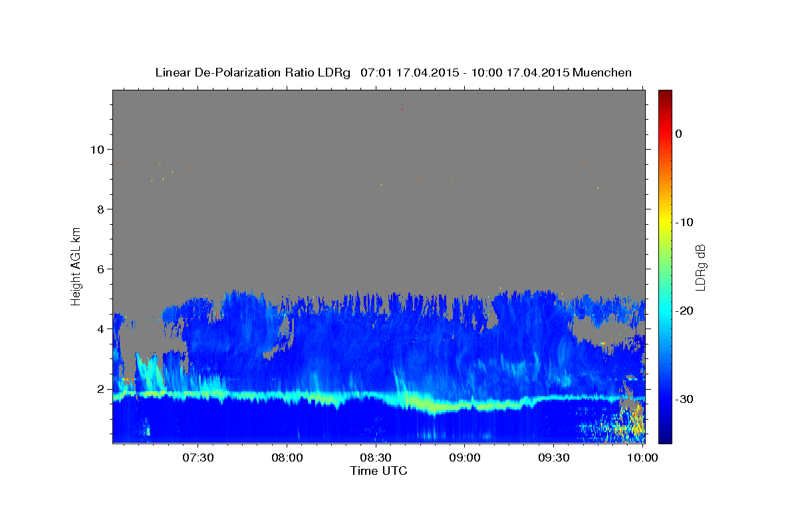Click the 07:30 time tick label
This screenshot has height=532, width=798.
tap(198, 458)
